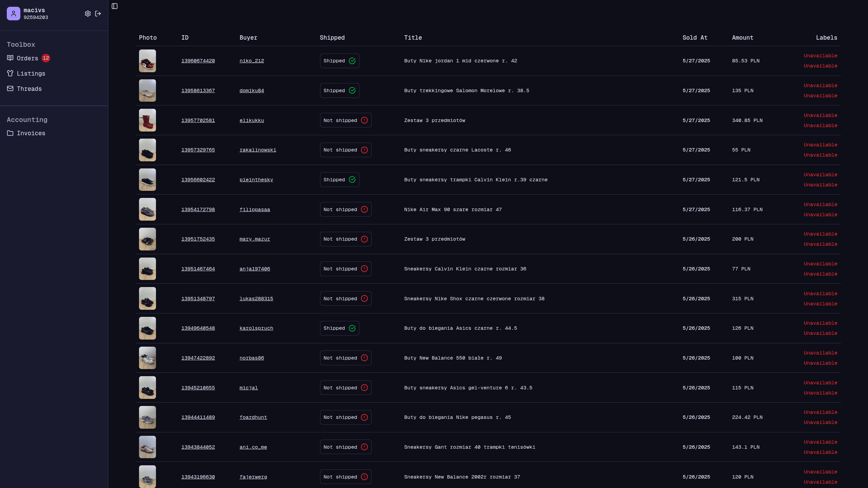Screen dimensions: 868x488
Task: Click the Nike Jordan red shoe thumbnail
Action: [x=147, y=61]
